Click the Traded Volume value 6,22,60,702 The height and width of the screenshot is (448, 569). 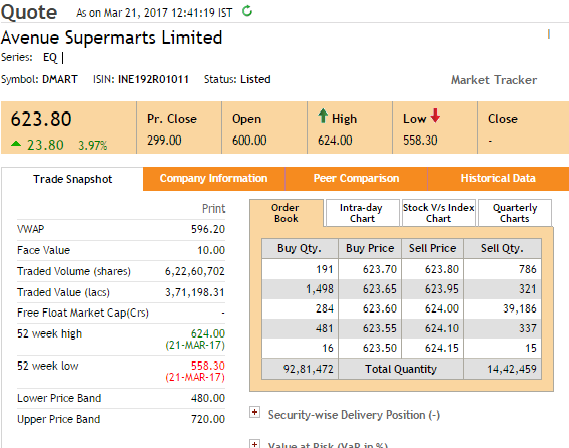tap(195, 271)
